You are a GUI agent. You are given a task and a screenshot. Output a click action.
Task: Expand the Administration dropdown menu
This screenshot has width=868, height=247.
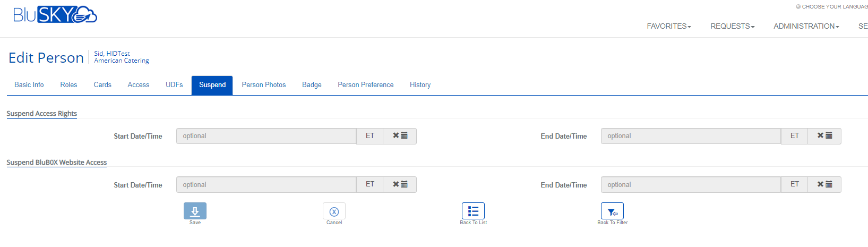(806, 26)
